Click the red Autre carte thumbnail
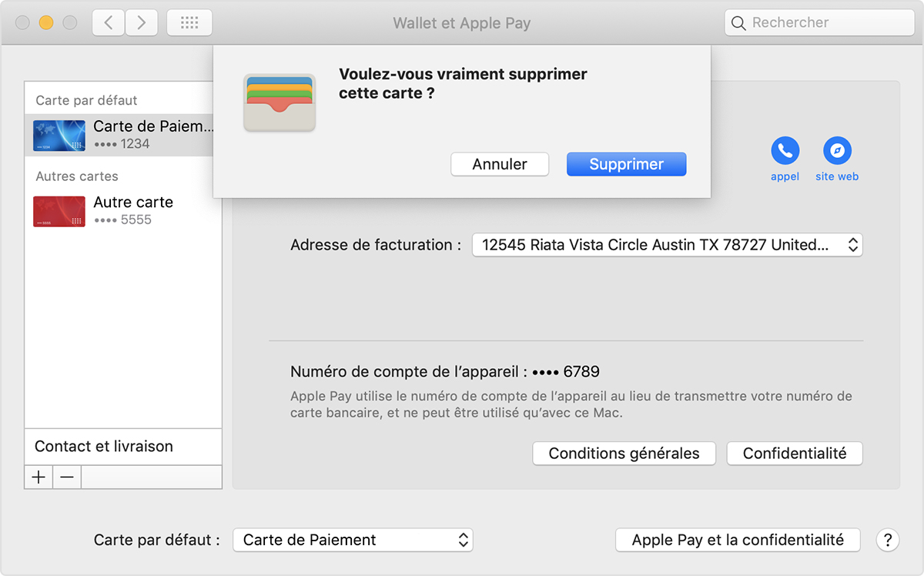 (x=59, y=211)
